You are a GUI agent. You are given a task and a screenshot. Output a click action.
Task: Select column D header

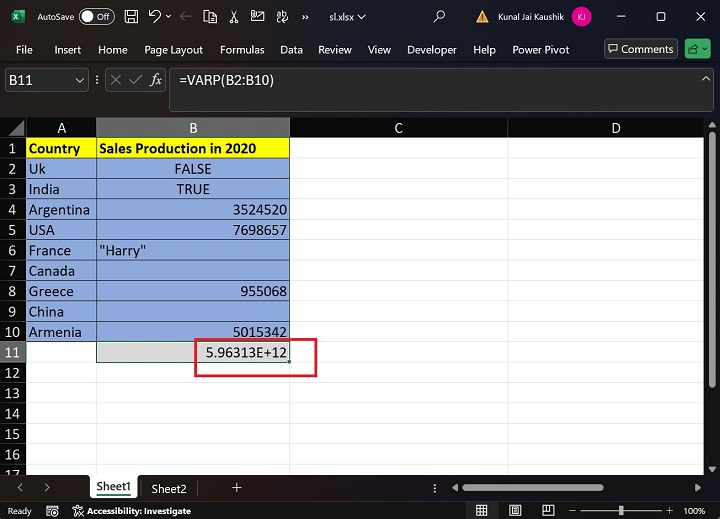pyautogui.click(x=616, y=128)
